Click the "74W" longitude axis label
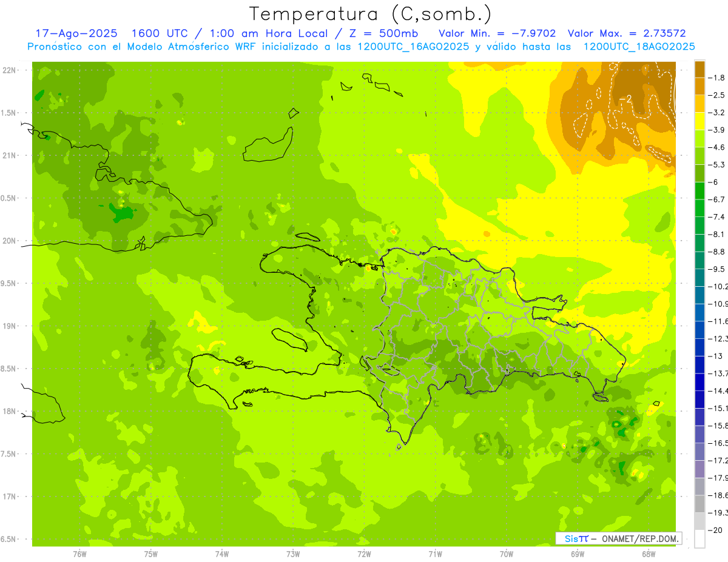The image size is (728, 562). [222, 554]
